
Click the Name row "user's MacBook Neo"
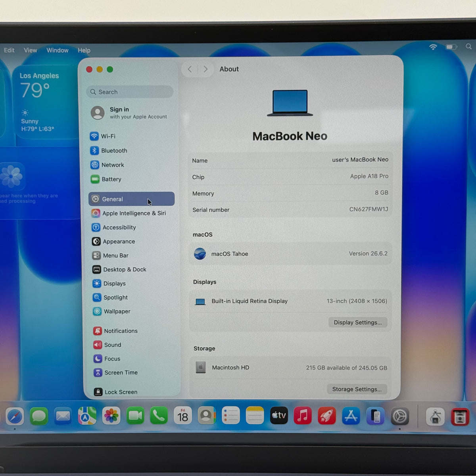pos(290,160)
